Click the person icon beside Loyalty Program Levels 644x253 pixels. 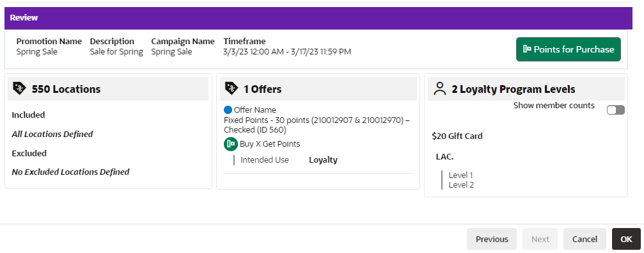(x=440, y=88)
